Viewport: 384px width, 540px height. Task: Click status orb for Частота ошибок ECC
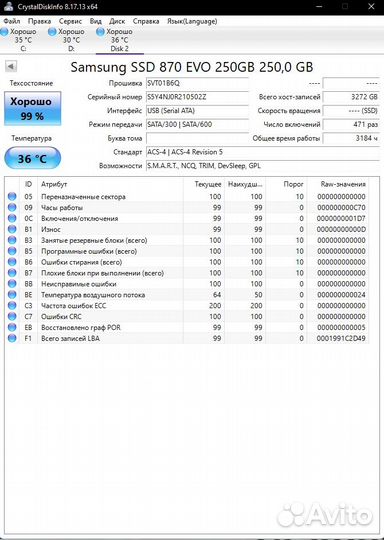pos(12,306)
